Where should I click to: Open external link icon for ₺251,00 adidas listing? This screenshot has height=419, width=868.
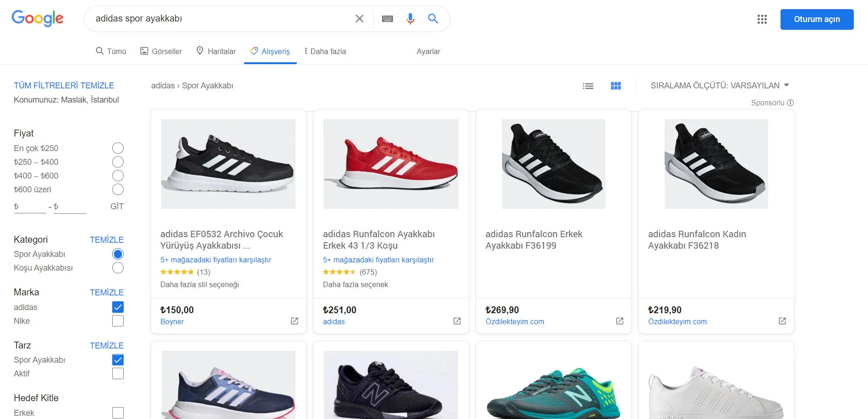(x=457, y=321)
